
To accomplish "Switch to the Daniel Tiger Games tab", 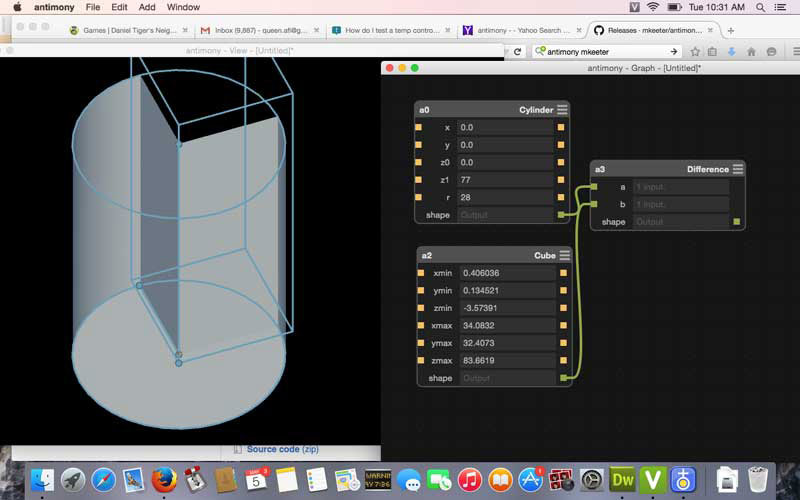I will tap(128, 31).
